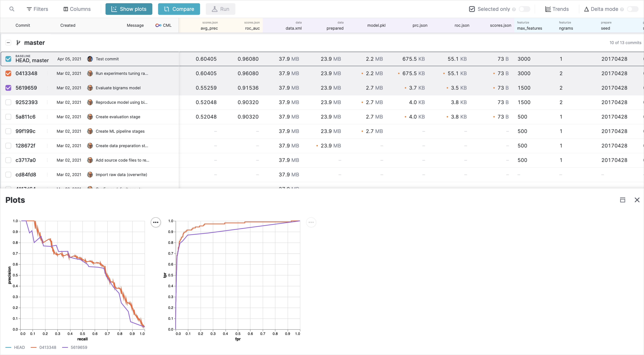Click the 0413348 legend color line
This screenshot has height=355, width=644.
(33, 348)
